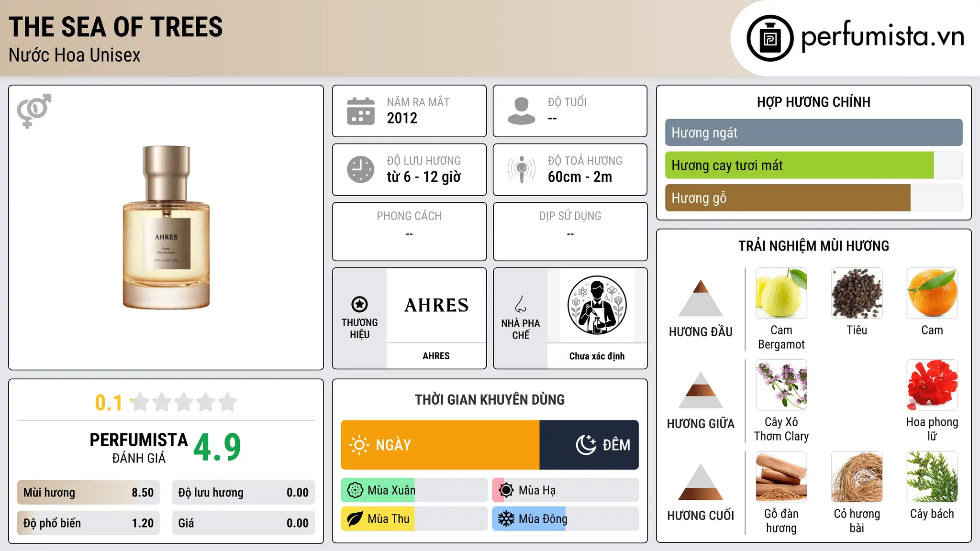980x551 pixels.
Task: Open the Cây Xô Thơm Clary note image
Action: (x=781, y=385)
